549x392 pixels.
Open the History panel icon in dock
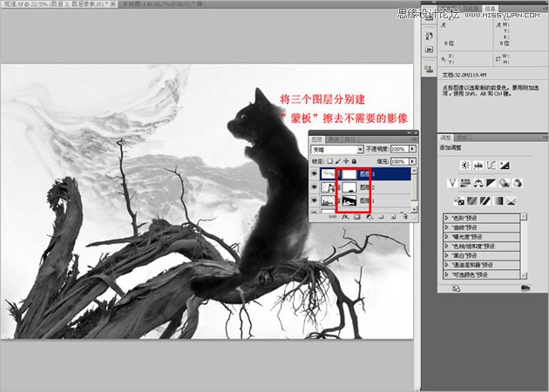tap(430, 36)
